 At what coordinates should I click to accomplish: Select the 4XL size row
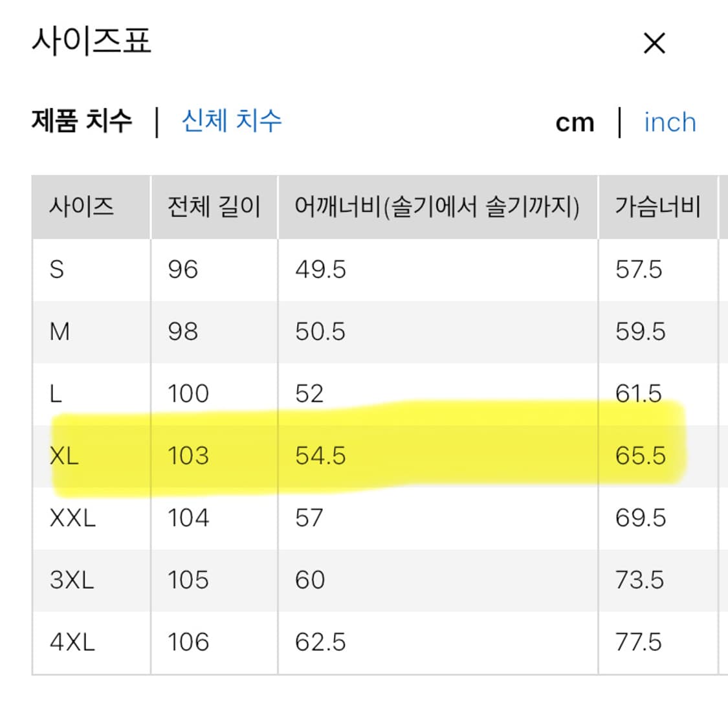[71, 642]
